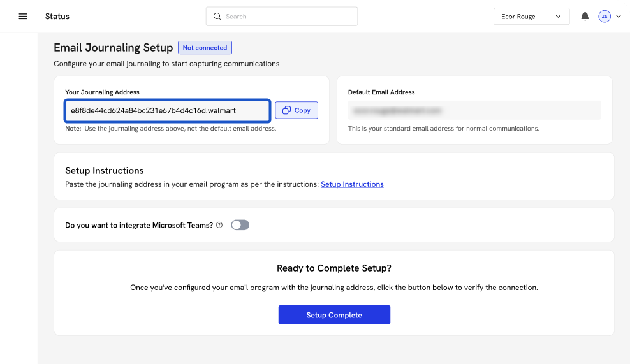Enable the Microsoft Teams integration toggle
This screenshot has height=364, width=630.
tap(240, 225)
